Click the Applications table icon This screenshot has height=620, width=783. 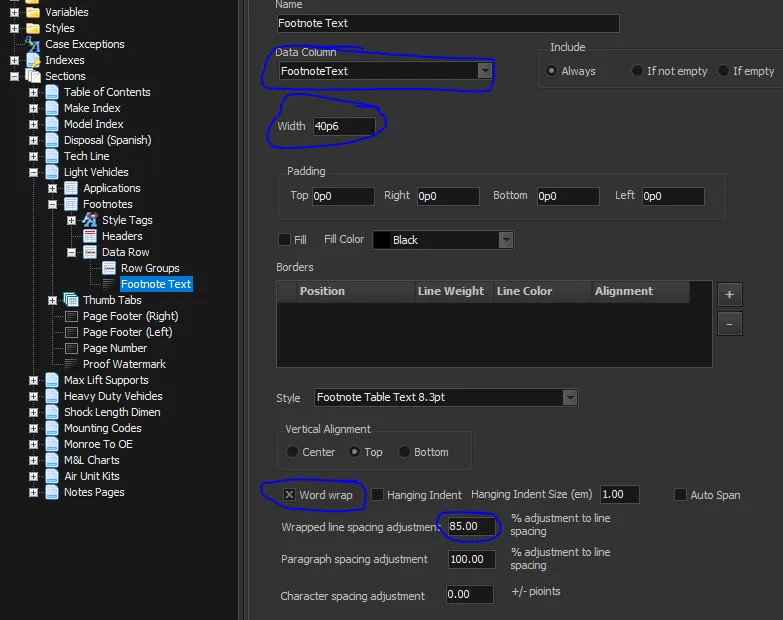(70, 188)
